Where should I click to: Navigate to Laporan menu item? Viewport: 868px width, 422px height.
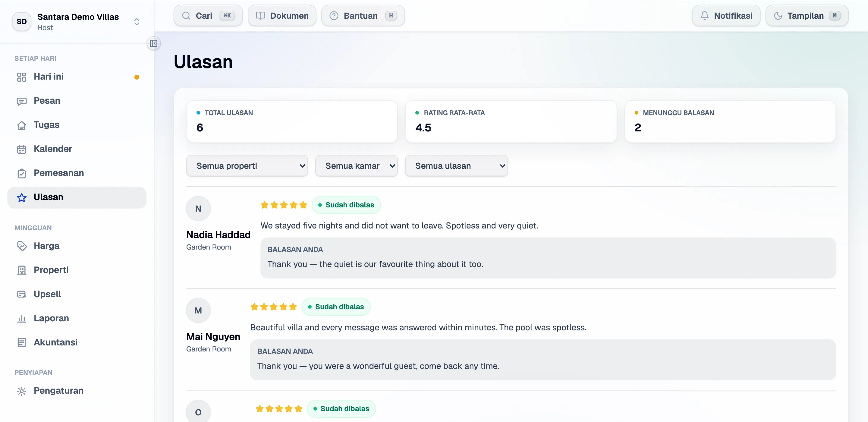coord(77,318)
